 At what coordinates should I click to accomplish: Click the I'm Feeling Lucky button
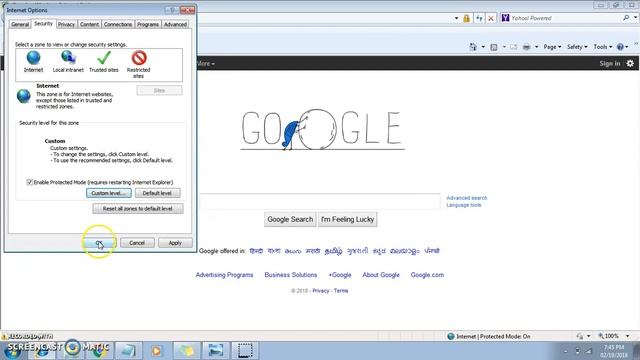tap(347, 219)
